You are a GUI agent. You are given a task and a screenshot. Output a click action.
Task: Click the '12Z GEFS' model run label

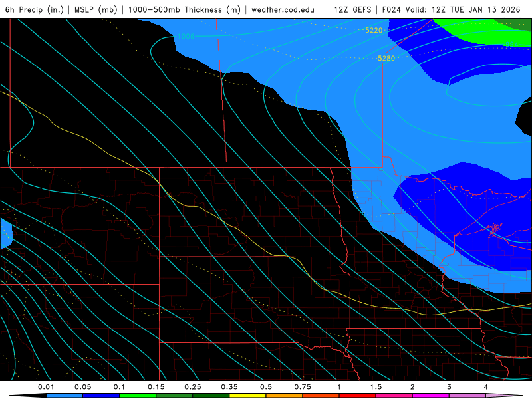click(x=352, y=9)
